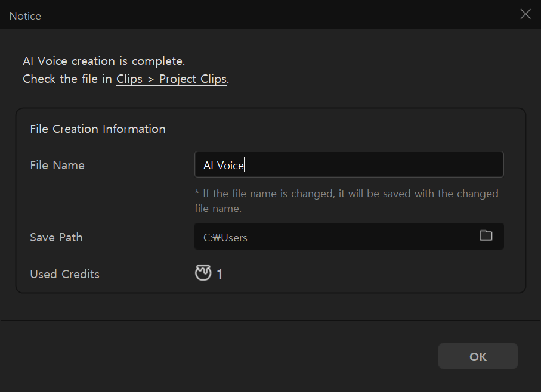
Task: Close the Notice dialog with the X
Action: coord(525,14)
